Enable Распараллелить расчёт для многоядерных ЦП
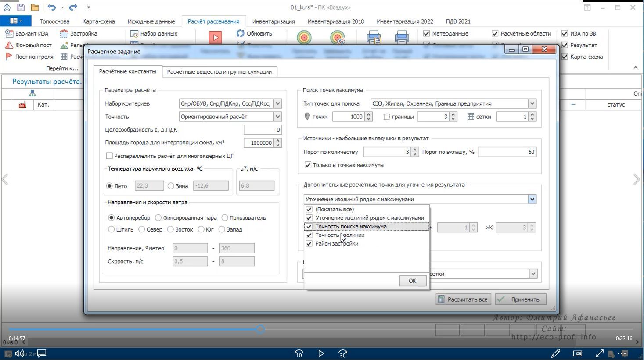Viewport: 644px width, 360px height. (109, 156)
